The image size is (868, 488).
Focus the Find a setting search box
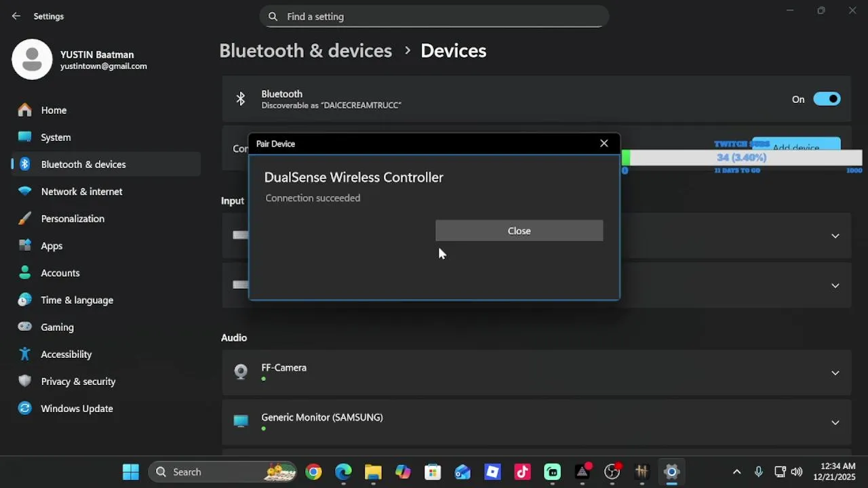434,16
